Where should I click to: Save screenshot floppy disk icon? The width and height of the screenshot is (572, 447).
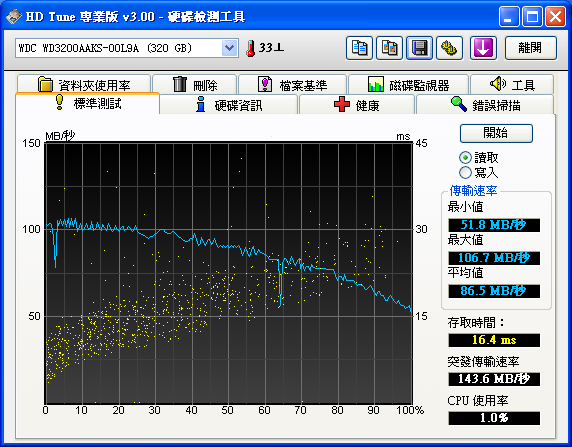click(420, 48)
